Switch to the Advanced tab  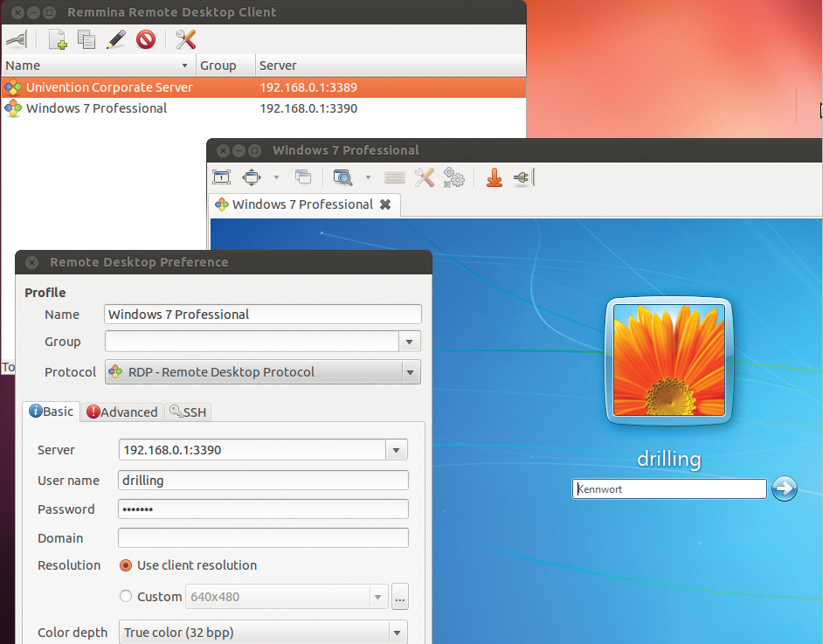[121, 412]
